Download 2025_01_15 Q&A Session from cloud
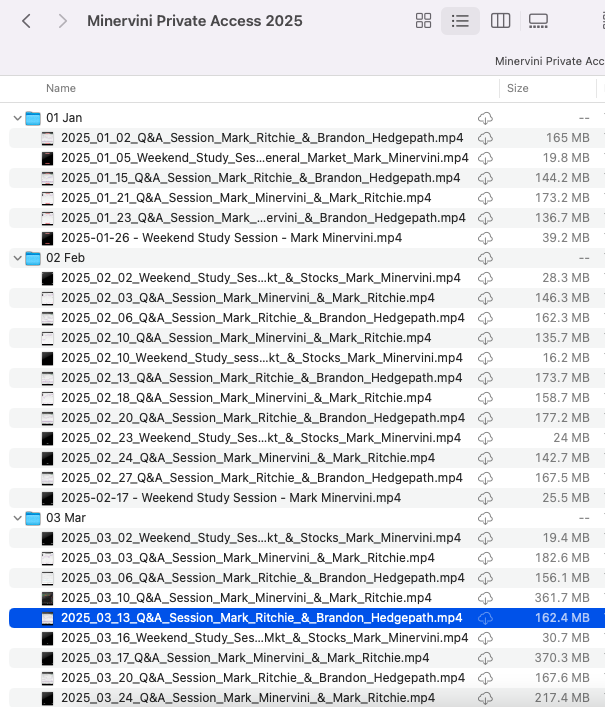605x707 pixels. coord(485,178)
